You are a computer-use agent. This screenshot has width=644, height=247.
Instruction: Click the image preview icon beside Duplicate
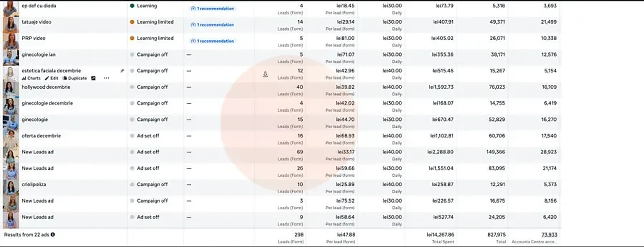coord(93,78)
